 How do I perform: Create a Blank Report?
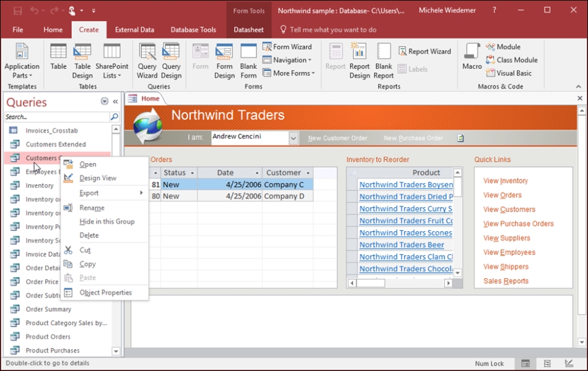pyautogui.click(x=384, y=61)
